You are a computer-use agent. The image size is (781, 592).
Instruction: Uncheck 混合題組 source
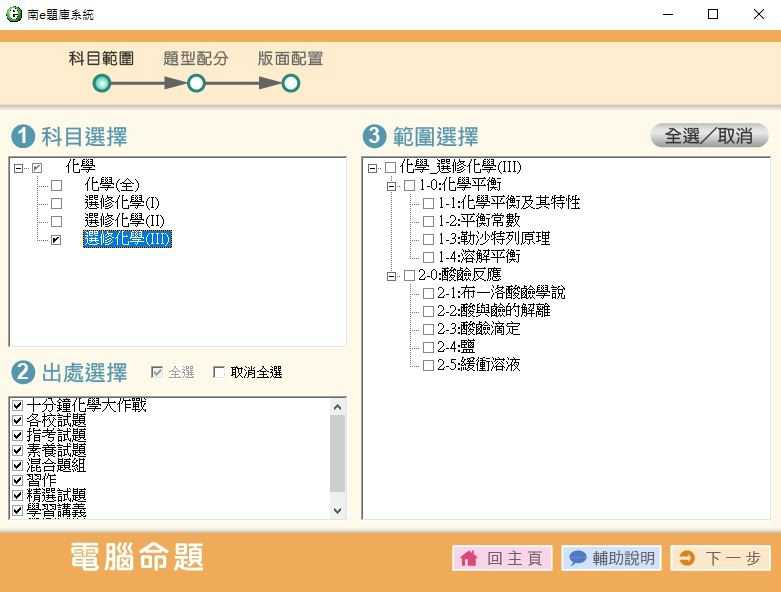pyautogui.click(x=17, y=465)
